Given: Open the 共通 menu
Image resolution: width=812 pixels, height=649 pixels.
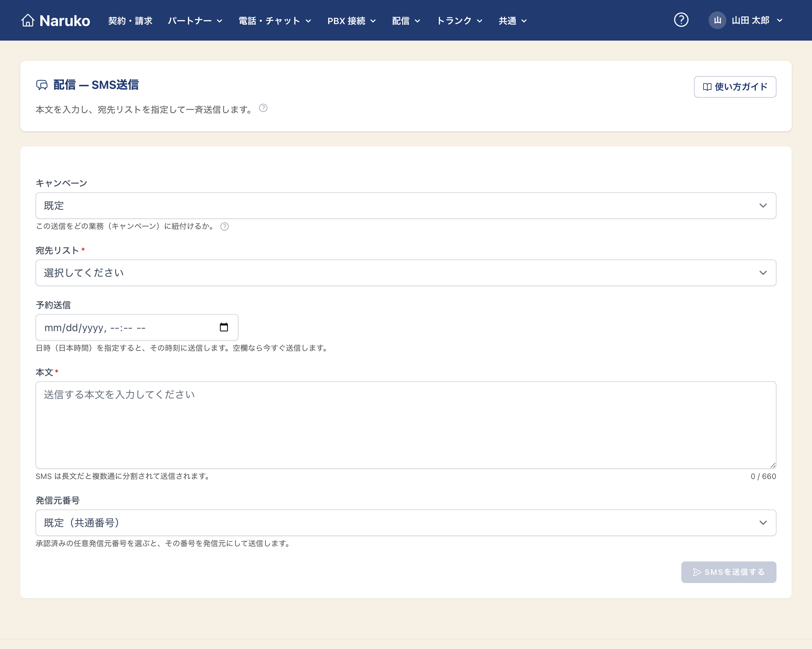Looking at the screenshot, I should [x=513, y=21].
